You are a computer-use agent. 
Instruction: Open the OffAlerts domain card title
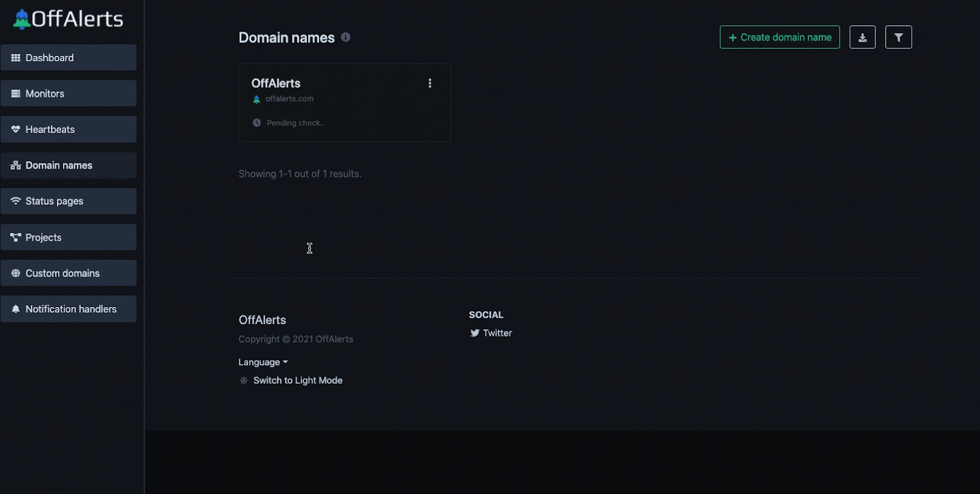pyautogui.click(x=276, y=83)
